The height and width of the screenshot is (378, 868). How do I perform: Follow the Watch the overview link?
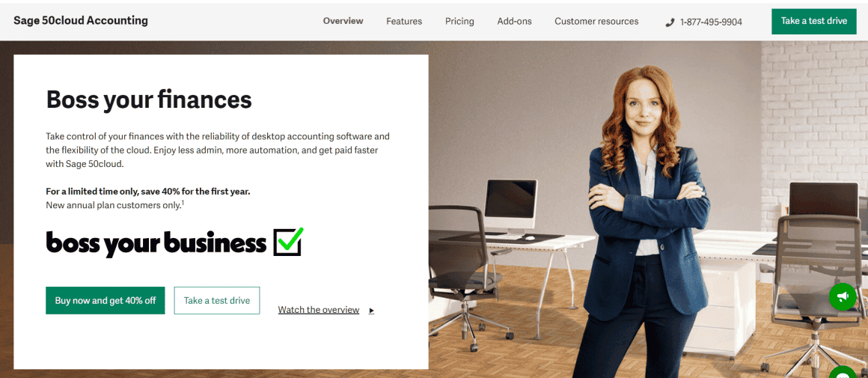pos(318,310)
